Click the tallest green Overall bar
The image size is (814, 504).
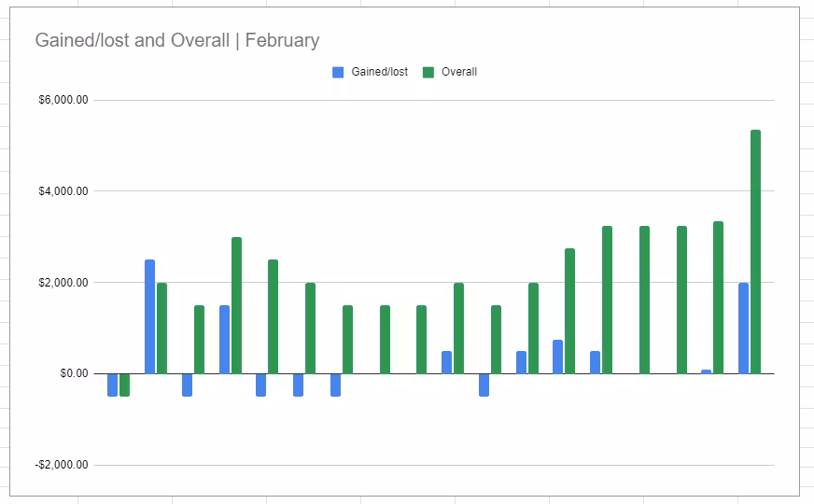[x=755, y=252]
